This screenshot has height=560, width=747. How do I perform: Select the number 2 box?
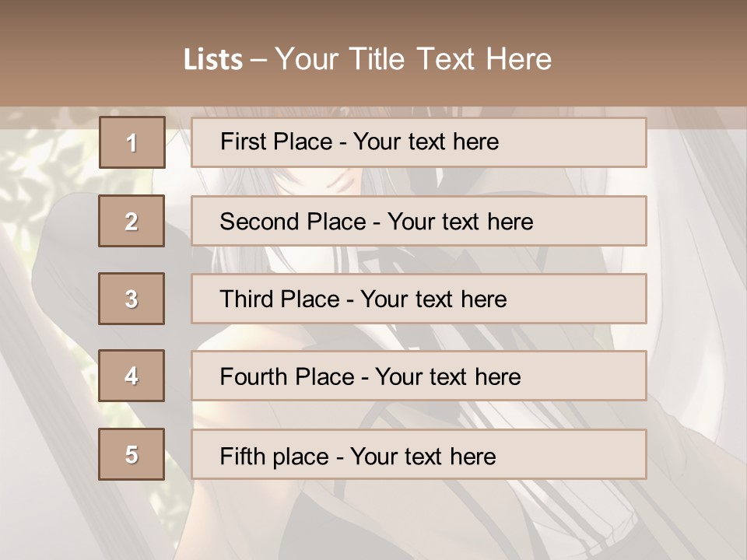[132, 221]
